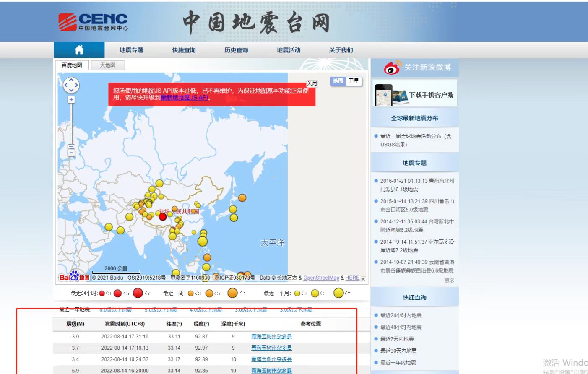The width and height of the screenshot is (588, 374).
Task: Click the collapse arrow beside HERE attribution
Action: tap(363, 278)
